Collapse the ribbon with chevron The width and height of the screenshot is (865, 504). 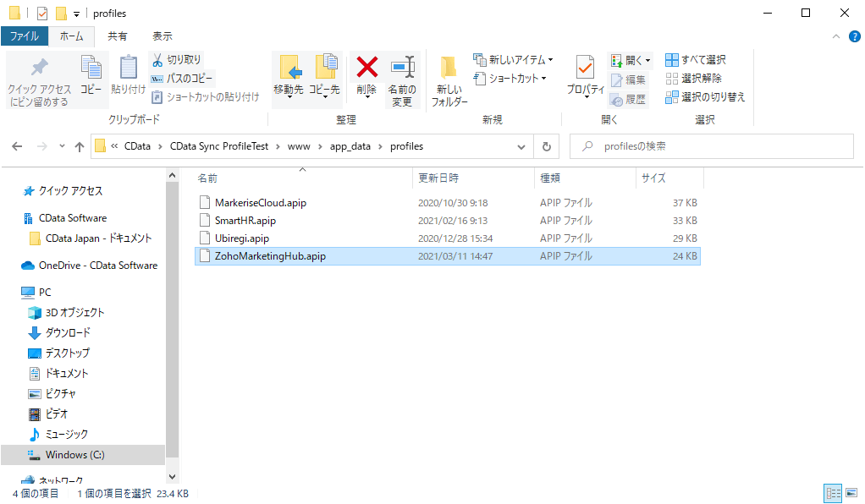tap(835, 36)
